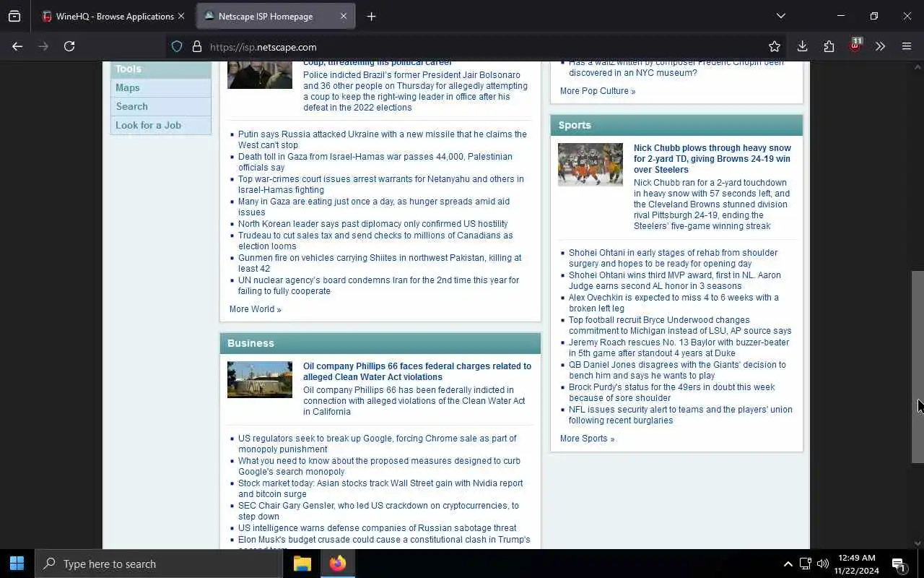924x578 pixels.
Task: Click the page vertical scrollbar thumb
Action: click(x=918, y=366)
